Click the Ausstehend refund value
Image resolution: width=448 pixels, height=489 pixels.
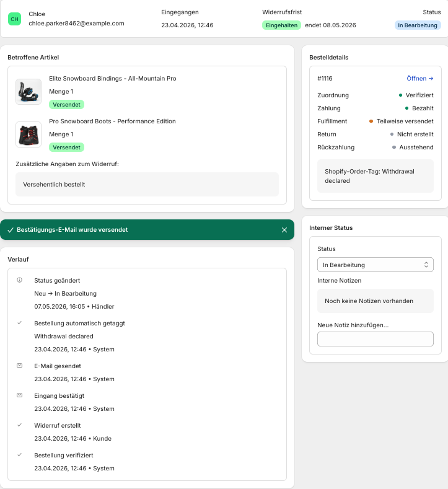(416, 148)
